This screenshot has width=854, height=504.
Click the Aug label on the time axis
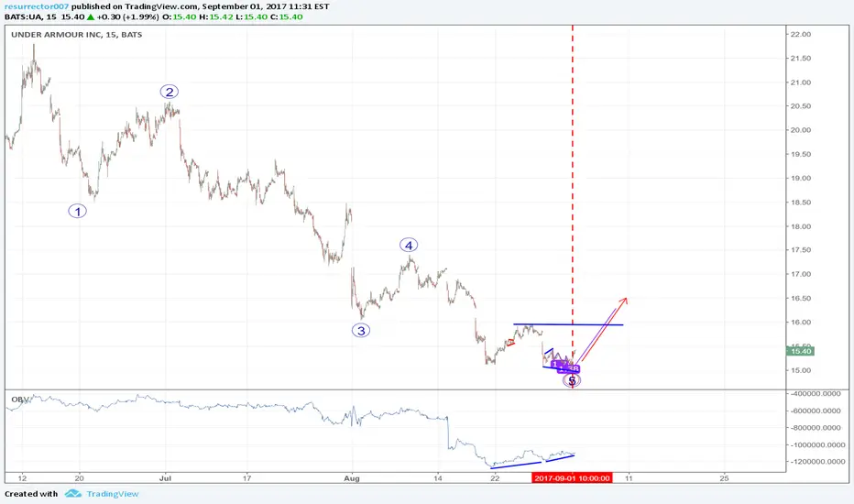(x=352, y=478)
